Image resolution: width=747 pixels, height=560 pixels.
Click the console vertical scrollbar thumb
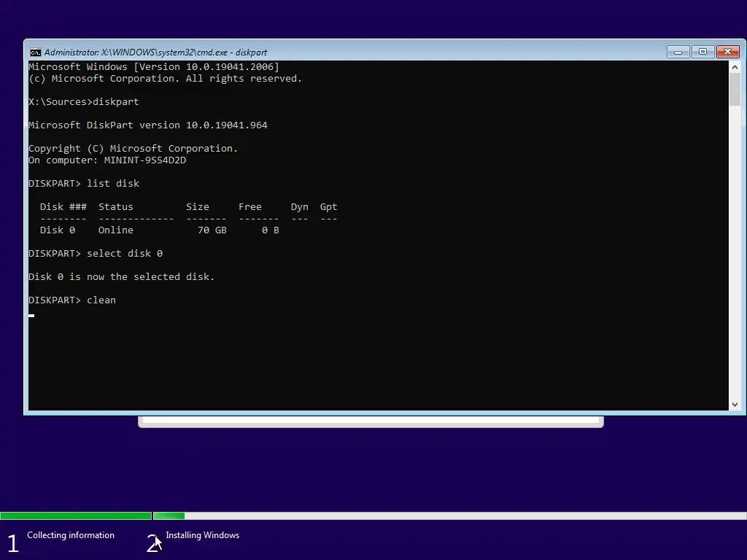tap(735, 90)
